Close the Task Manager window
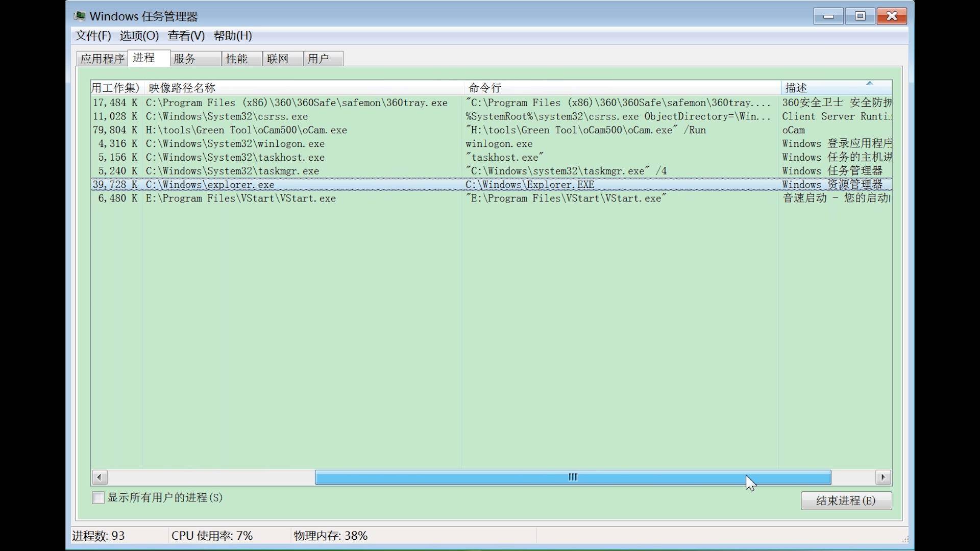The height and width of the screenshot is (551, 980). [x=892, y=16]
